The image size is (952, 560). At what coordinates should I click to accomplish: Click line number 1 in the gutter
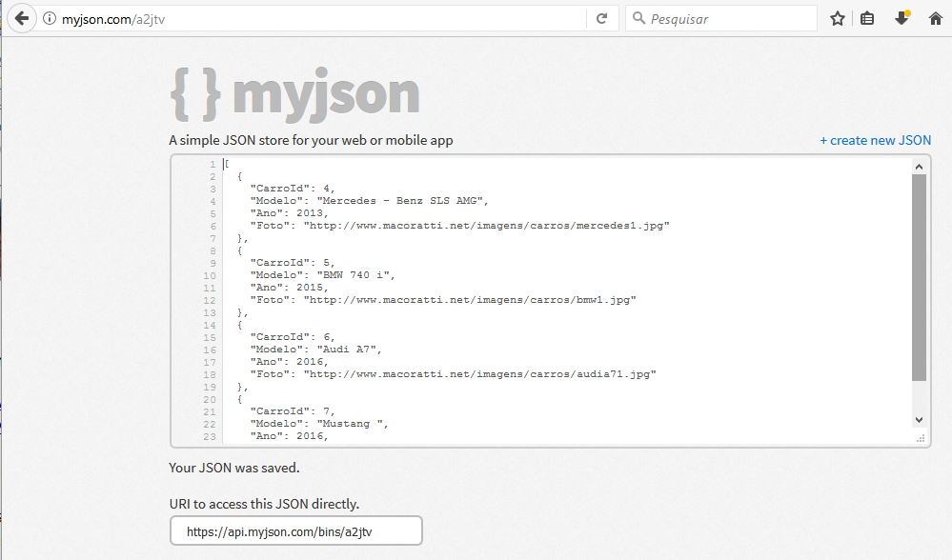pos(213,165)
